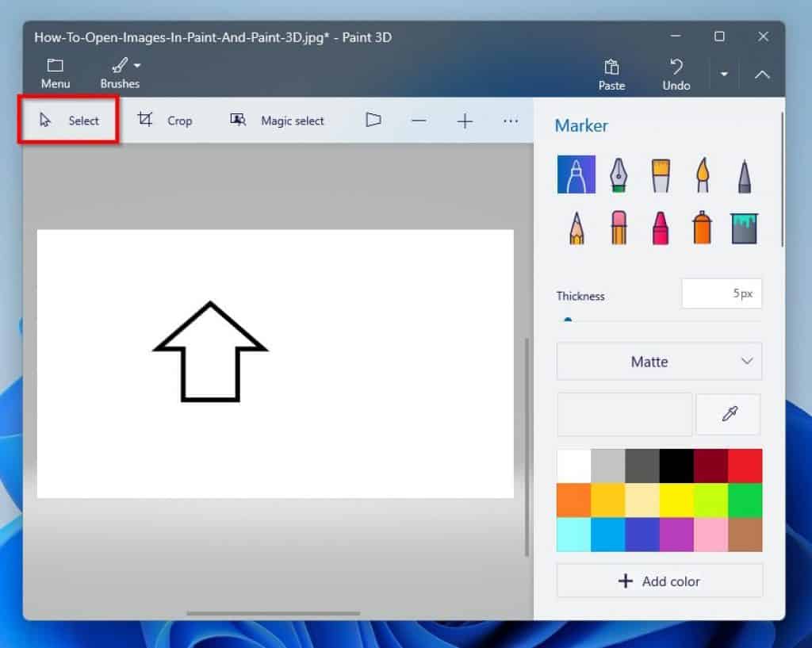The image size is (812, 648).
Task: Click the Select tool
Action: coord(68,121)
